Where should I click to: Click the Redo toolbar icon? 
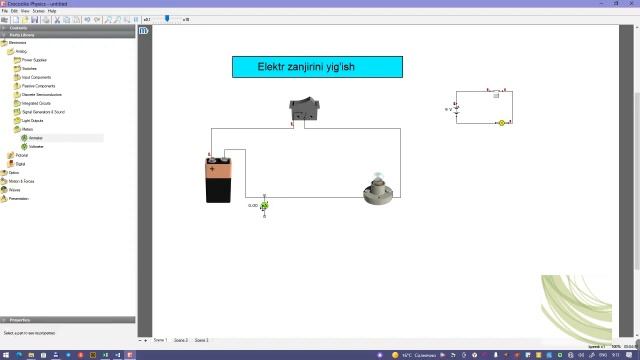coord(97,20)
